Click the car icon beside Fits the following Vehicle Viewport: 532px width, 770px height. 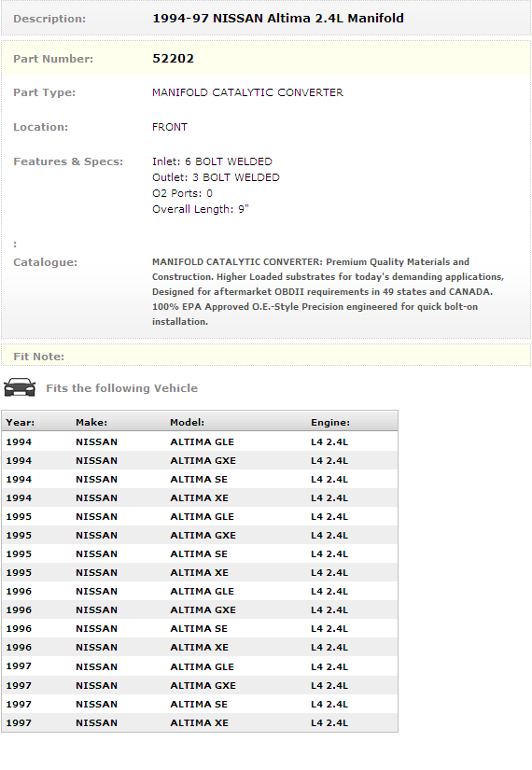20,387
